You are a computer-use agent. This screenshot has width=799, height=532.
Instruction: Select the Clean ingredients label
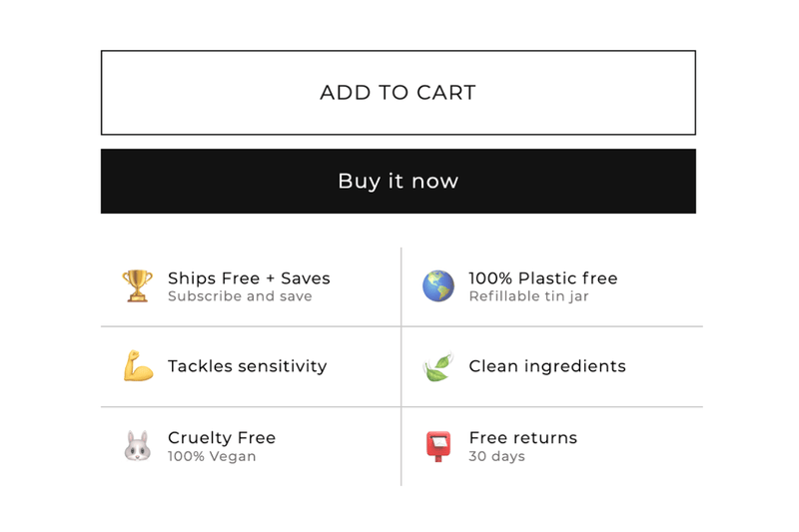[x=547, y=366]
